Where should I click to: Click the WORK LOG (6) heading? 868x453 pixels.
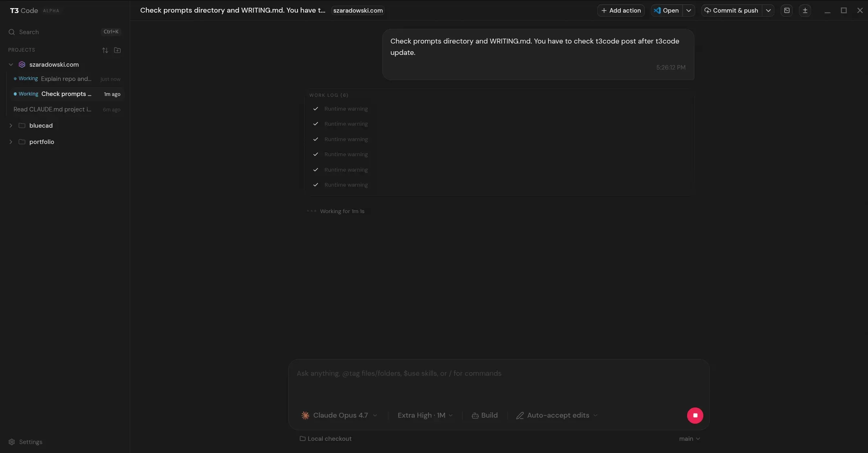328,95
